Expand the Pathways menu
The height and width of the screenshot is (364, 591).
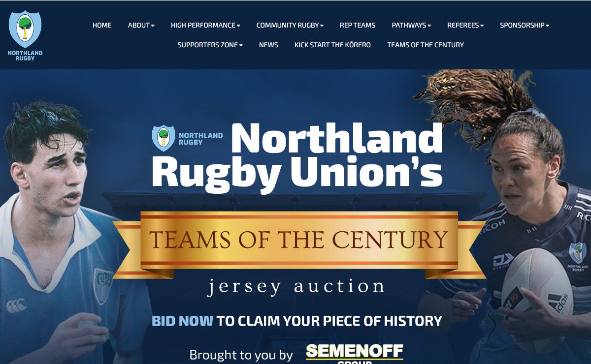[411, 25]
